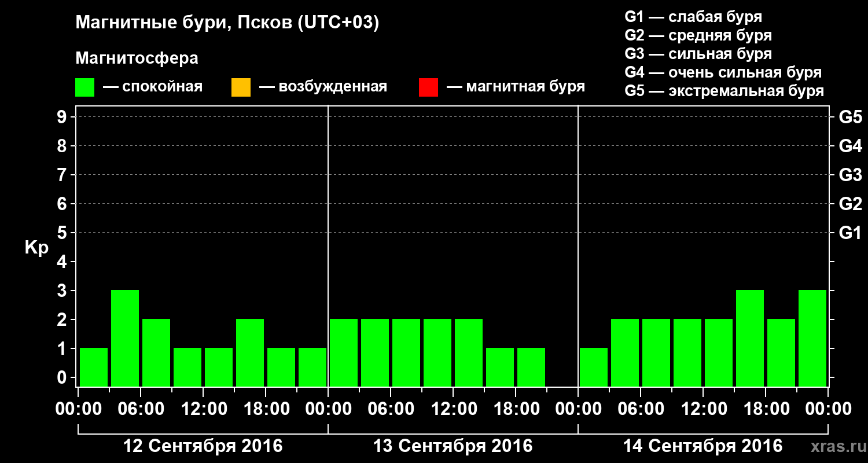
Task: Click the right-axis 'G5' storm level label
Action: [850, 117]
